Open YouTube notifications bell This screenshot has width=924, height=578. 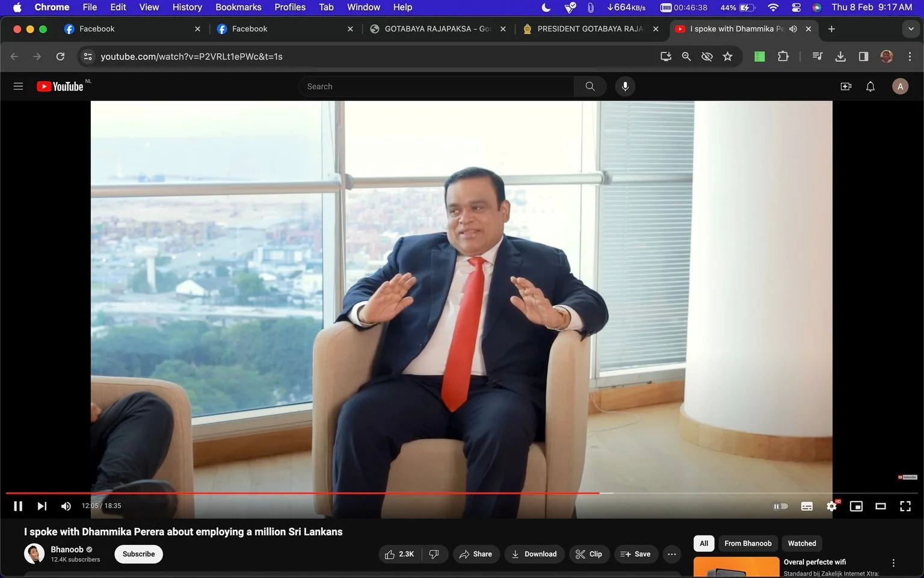click(x=870, y=87)
